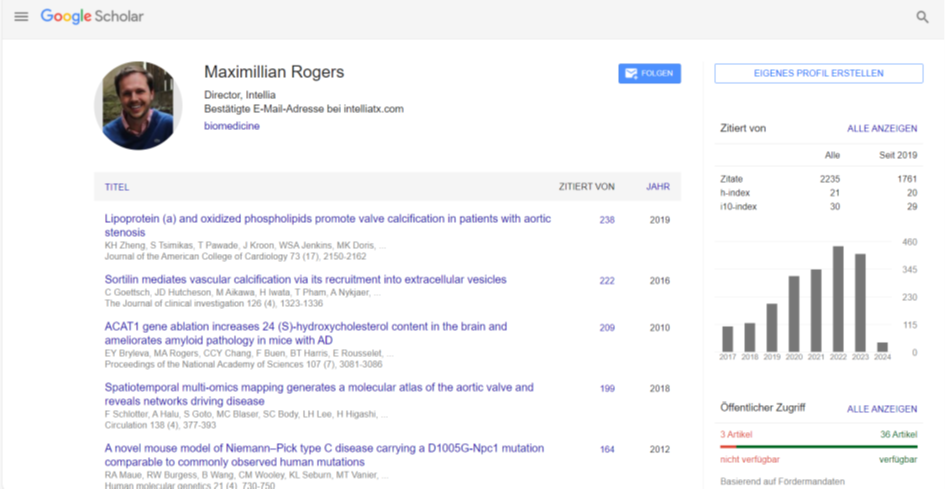View the 199 citations count link
945x490 pixels.
point(607,389)
